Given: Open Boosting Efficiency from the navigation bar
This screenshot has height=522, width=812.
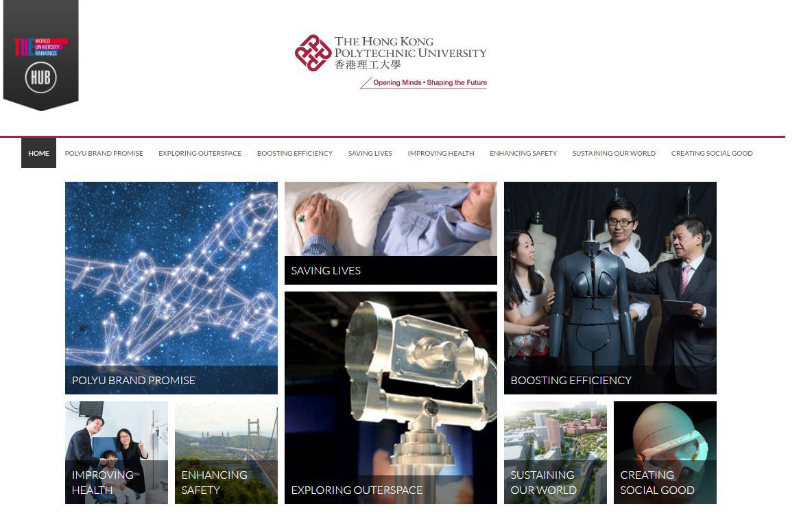Looking at the screenshot, I should pyautogui.click(x=295, y=153).
